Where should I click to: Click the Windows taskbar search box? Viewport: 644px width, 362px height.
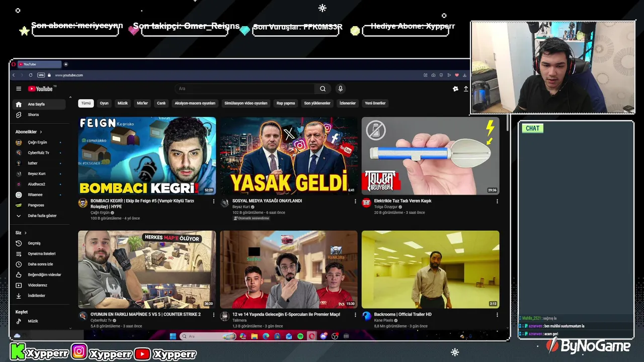click(208, 336)
